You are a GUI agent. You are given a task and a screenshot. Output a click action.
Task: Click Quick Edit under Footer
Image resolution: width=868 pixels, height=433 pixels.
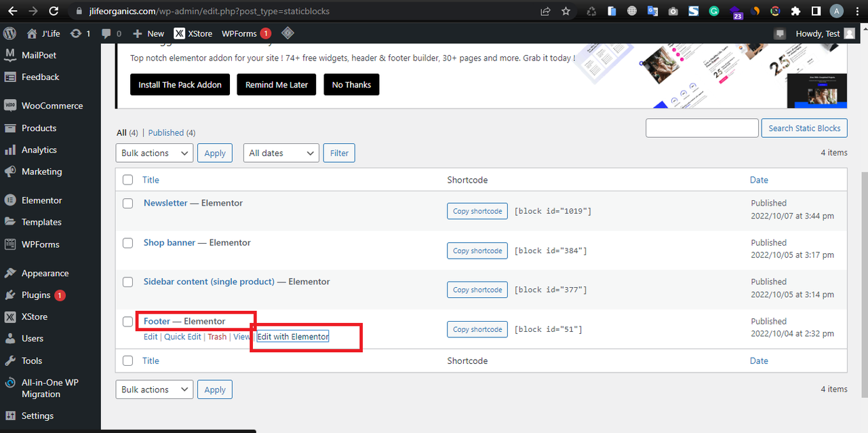coord(182,337)
